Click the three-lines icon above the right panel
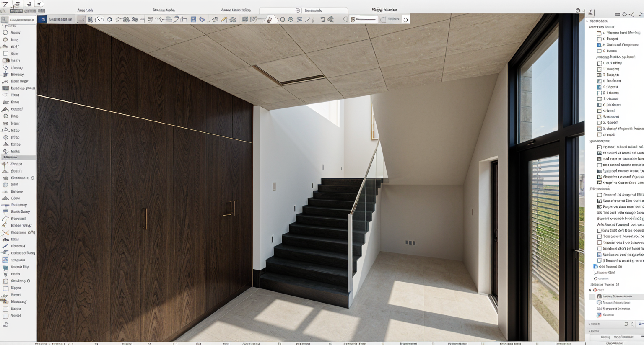The width and height of the screenshot is (644, 345). click(617, 14)
